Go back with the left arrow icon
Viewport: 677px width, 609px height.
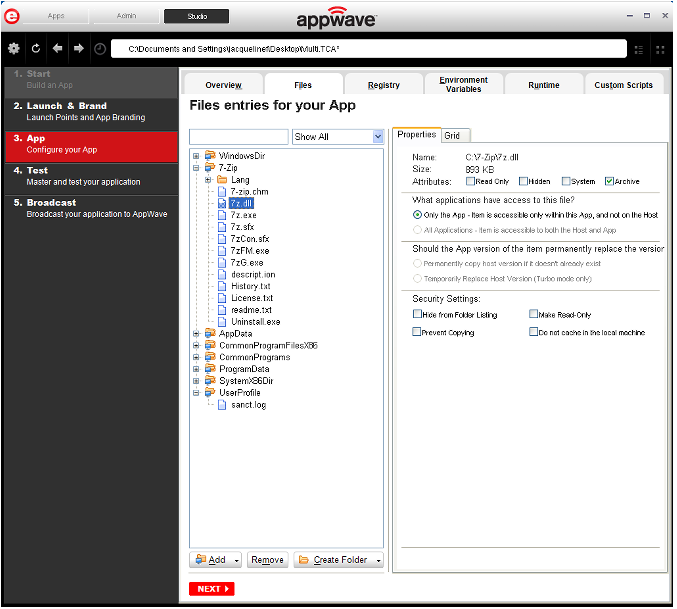[57, 48]
